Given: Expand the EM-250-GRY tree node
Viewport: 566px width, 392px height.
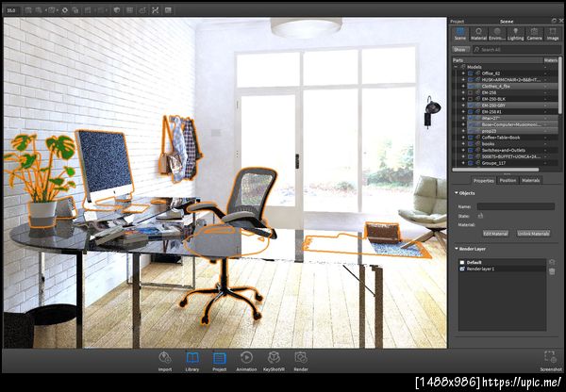Looking at the screenshot, I should (x=463, y=106).
